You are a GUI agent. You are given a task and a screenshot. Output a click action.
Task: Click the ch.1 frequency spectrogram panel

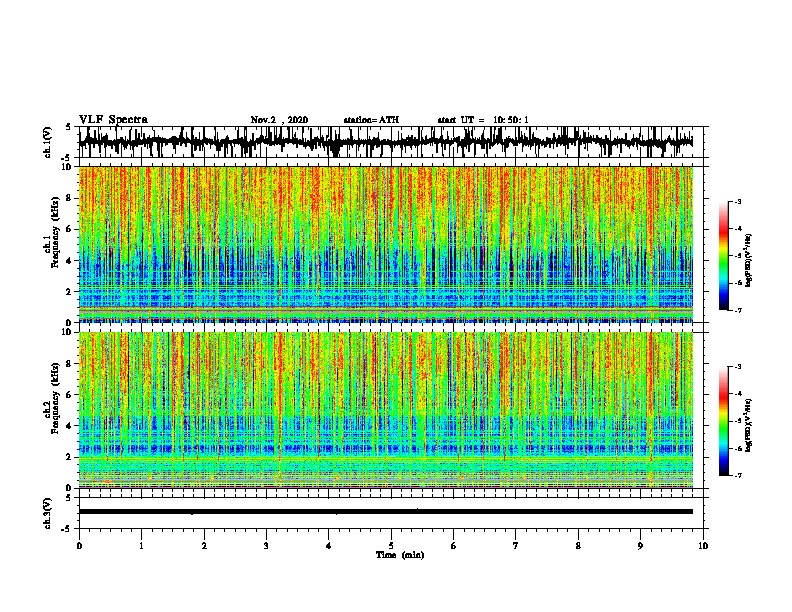click(386, 244)
